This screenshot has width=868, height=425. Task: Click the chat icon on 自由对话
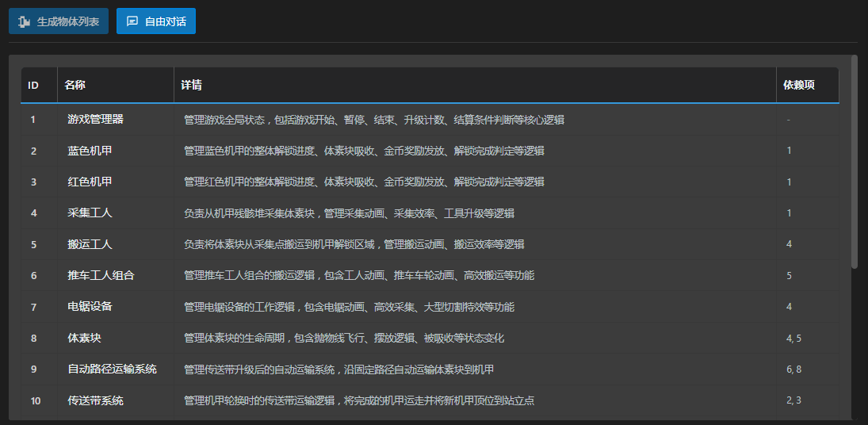pyautogui.click(x=132, y=21)
